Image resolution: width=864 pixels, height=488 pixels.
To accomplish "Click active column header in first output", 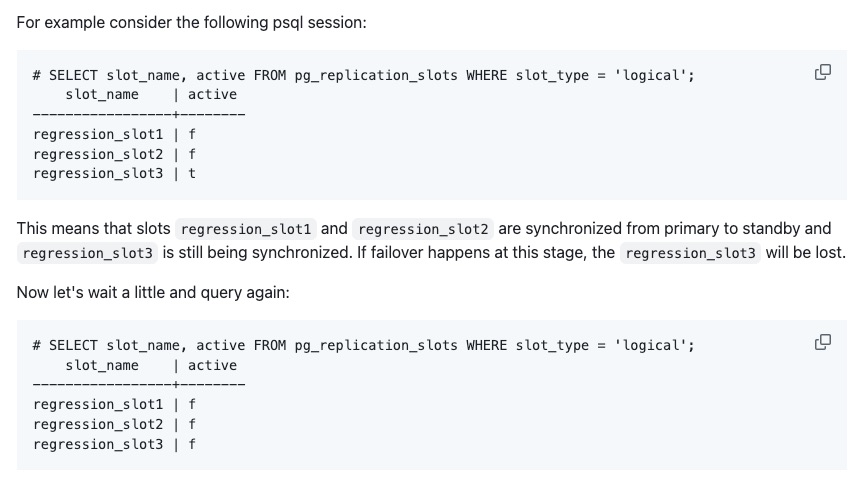I will (212, 95).
